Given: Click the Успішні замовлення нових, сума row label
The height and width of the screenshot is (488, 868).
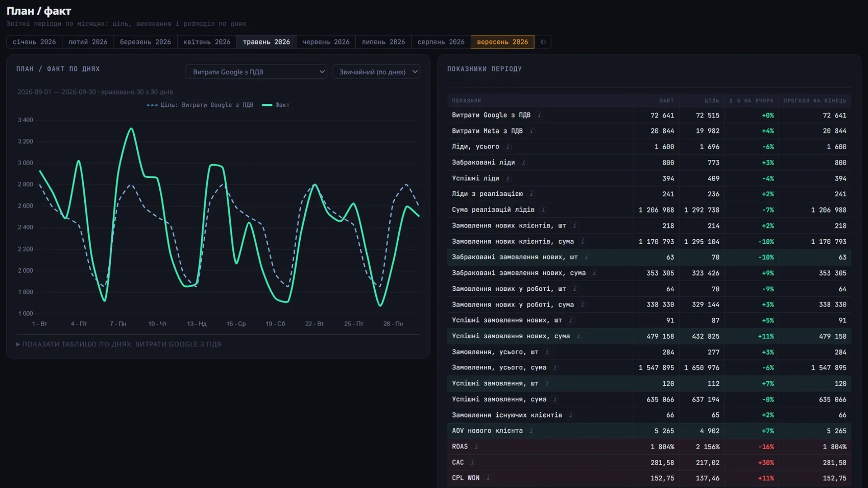Looking at the screenshot, I should pos(511,336).
